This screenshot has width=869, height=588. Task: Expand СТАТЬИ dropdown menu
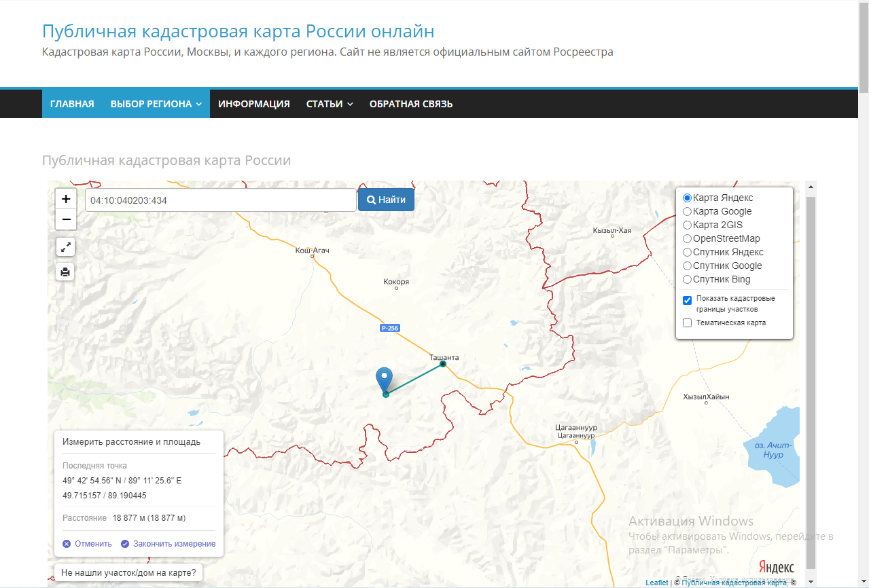tap(330, 104)
